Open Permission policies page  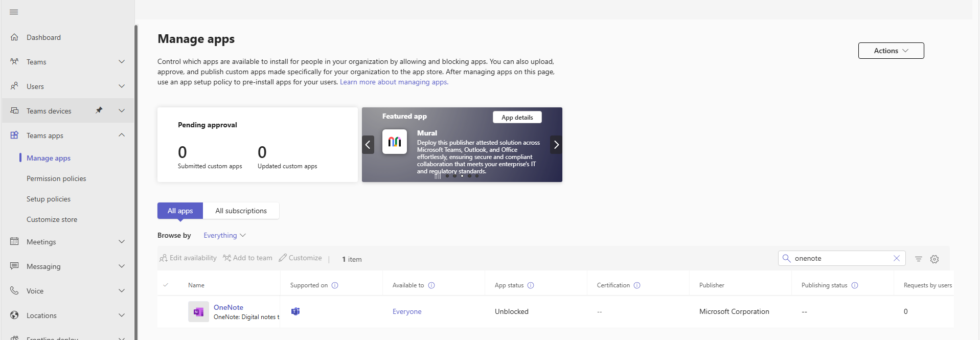tap(56, 178)
